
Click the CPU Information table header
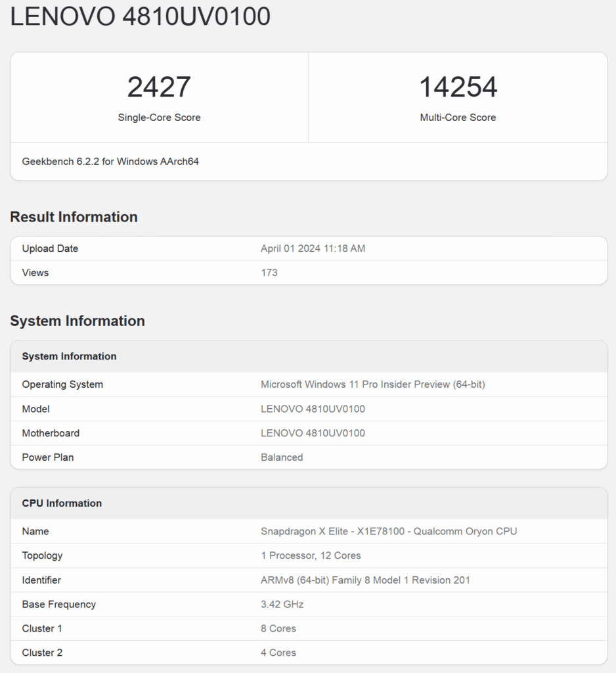62,503
